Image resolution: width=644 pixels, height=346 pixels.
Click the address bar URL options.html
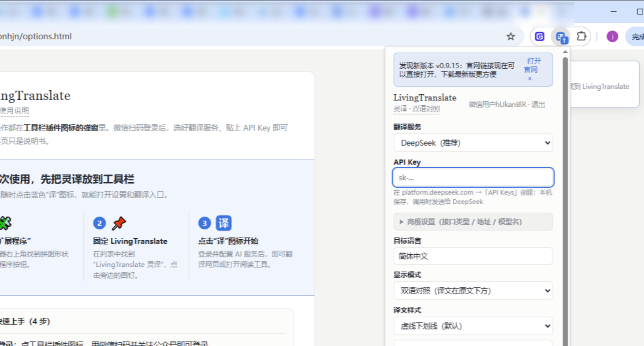click(x=36, y=36)
